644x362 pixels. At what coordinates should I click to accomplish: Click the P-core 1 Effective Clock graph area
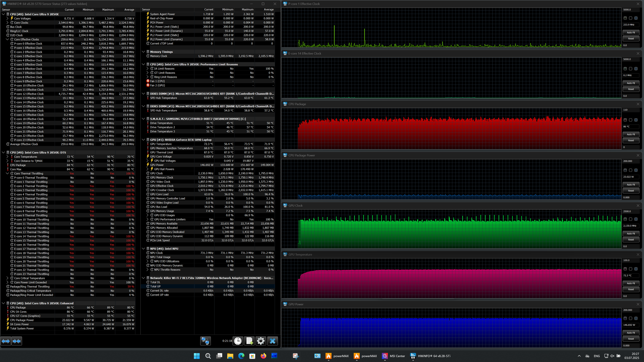[450, 27]
